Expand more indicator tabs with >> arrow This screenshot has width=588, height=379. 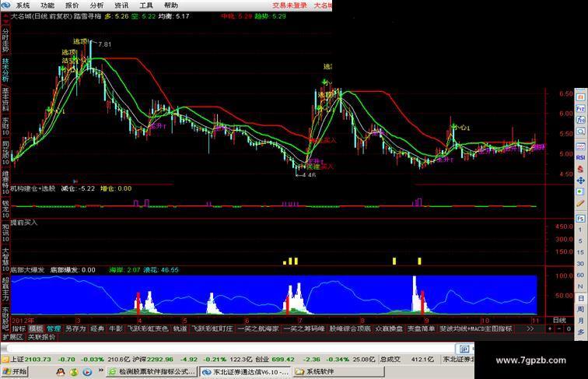[x=530, y=328]
